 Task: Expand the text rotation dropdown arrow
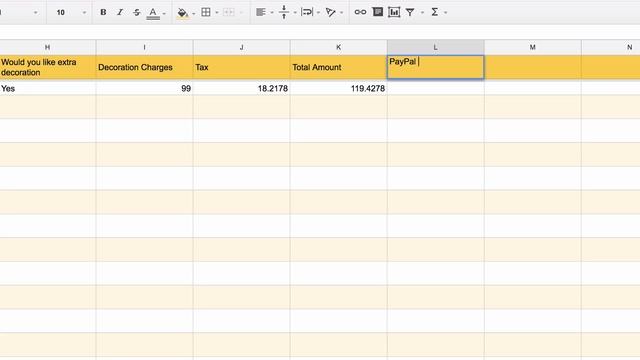point(341,13)
